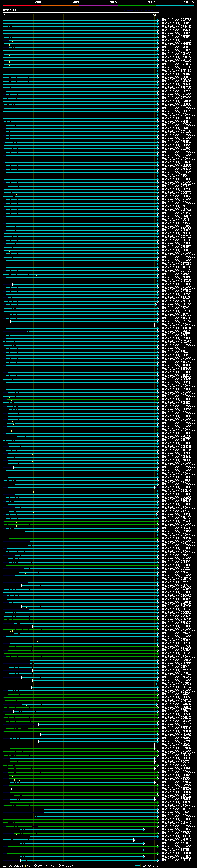Select label UniRef100_Q68ER8
Viewport: 197px width, 868px height.
(x=177, y=111)
